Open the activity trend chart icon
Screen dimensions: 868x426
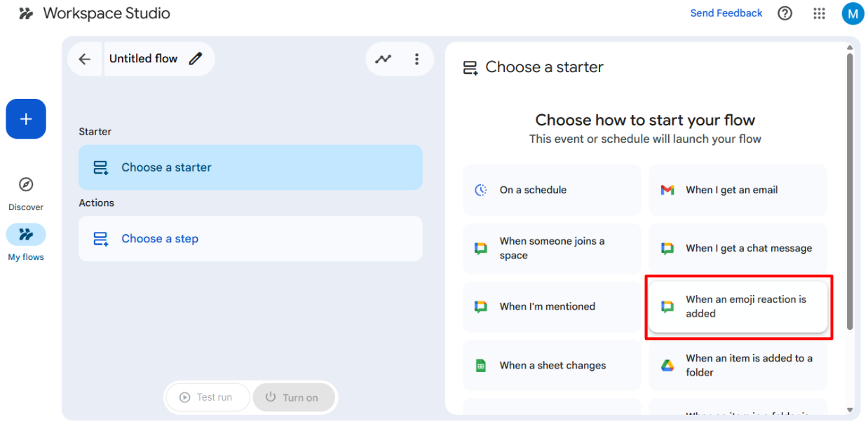pos(383,60)
